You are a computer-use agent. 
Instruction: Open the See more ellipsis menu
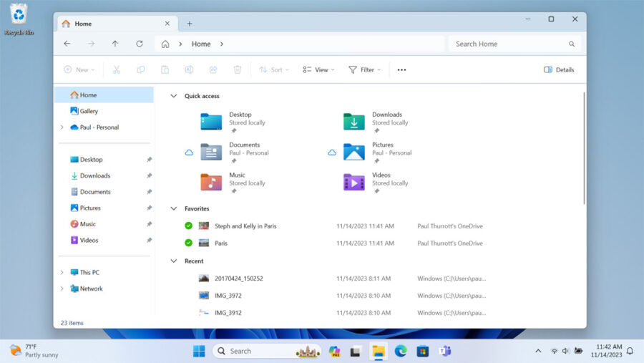(401, 69)
